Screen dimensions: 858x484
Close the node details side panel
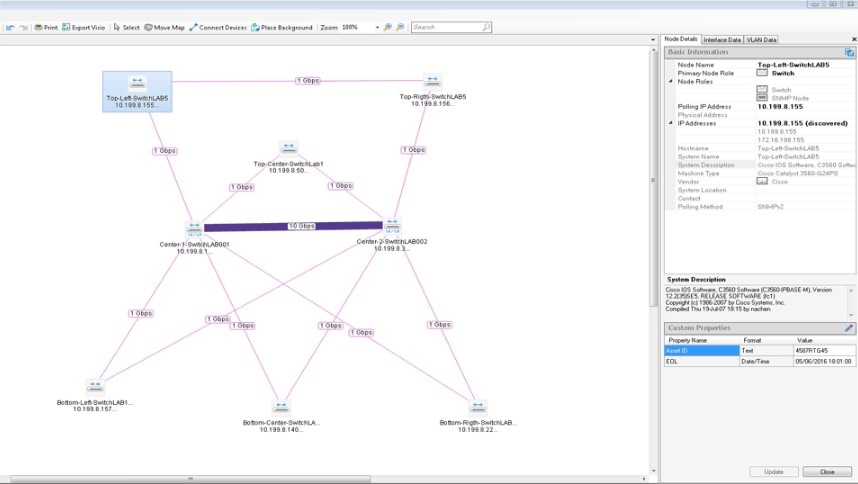pos(854,39)
